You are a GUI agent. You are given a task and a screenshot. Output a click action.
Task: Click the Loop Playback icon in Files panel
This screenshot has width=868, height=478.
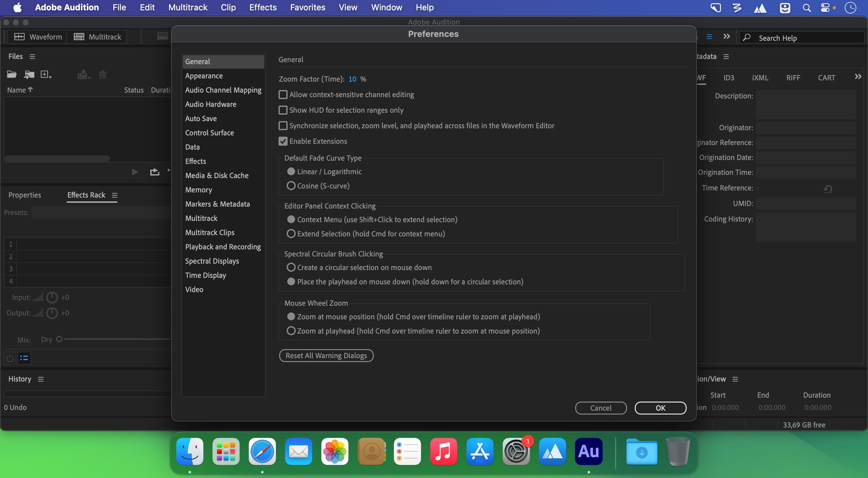point(154,172)
